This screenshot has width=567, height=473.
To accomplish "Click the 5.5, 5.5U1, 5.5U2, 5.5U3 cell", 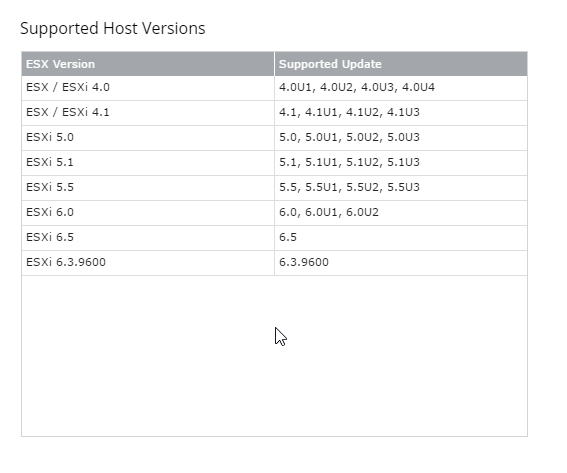I will click(x=401, y=188).
